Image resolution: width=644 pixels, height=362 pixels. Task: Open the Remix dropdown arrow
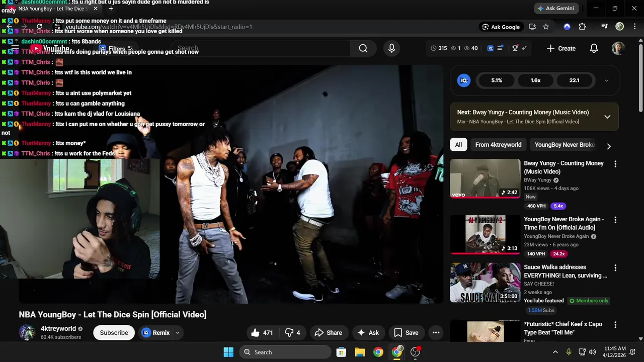pyautogui.click(x=177, y=332)
